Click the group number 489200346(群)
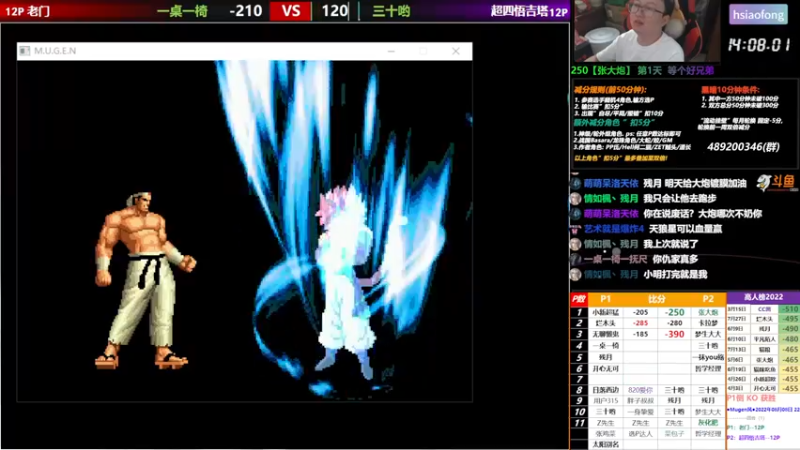The width and height of the screenshot is (800, 450). (743, 147)
